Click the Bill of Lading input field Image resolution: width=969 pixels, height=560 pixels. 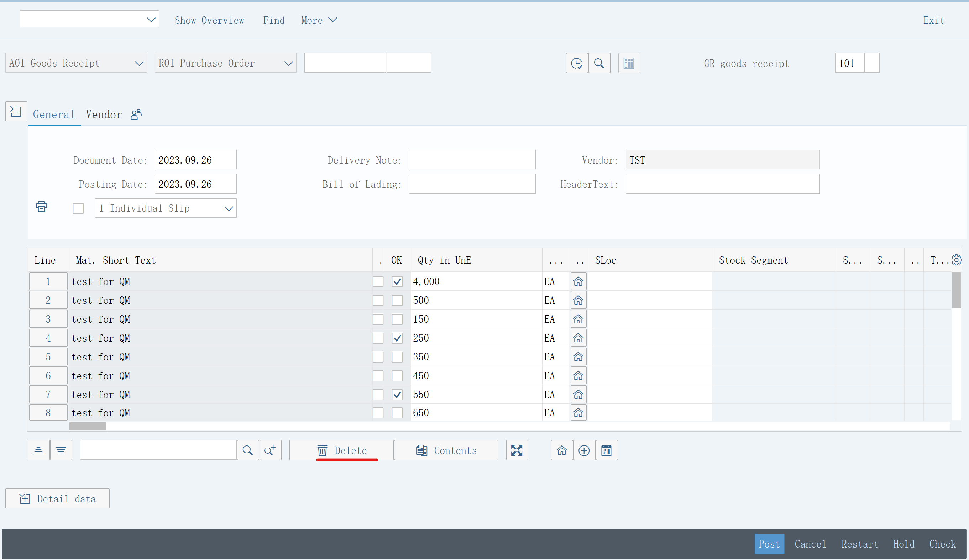472,184
